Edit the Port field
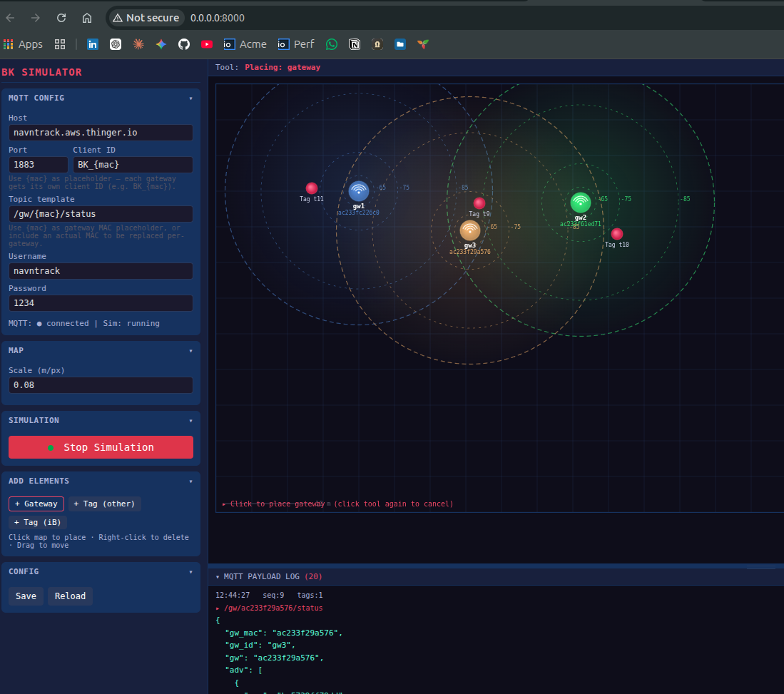Image resolution: width=784 pixels, height=694 pixels. coord(38,165)
